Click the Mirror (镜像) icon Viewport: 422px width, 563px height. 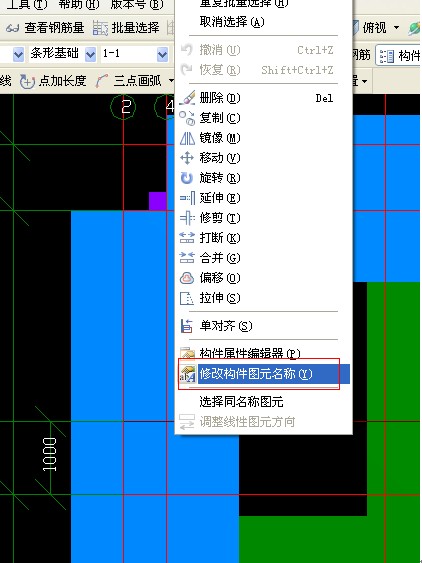pos(187,138)
